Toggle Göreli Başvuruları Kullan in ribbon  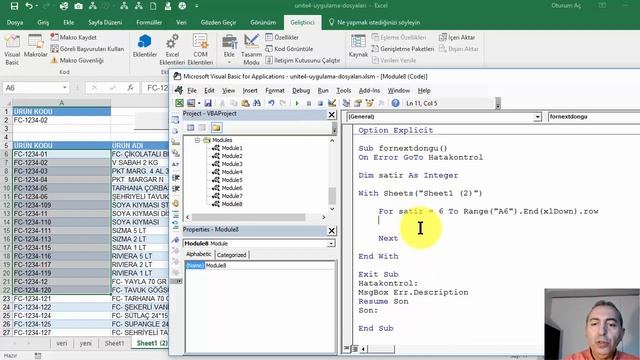click(x=87, y=49)
